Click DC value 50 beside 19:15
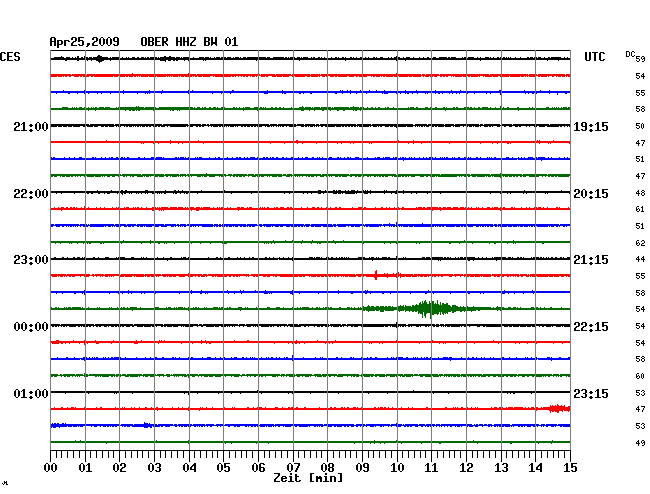 (x=640, y=126)
